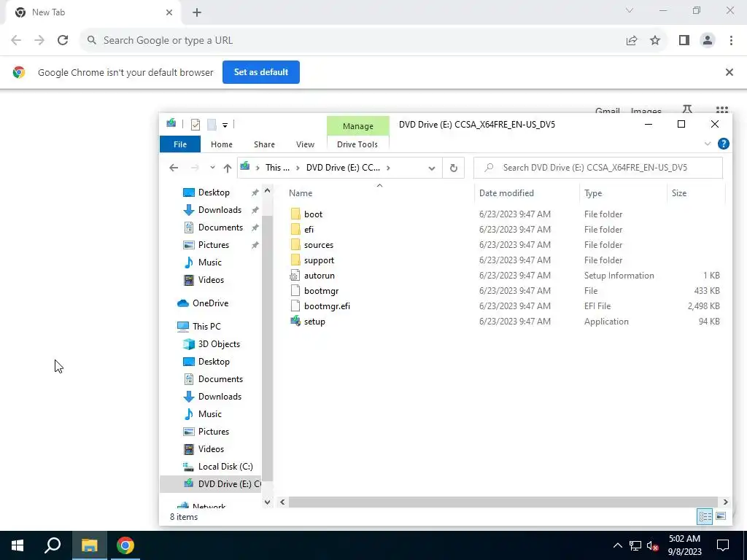Viewport: 747px width, 560px height.
Task: Dismiss the default browser infobar
Action: click(x=729, y=72)
